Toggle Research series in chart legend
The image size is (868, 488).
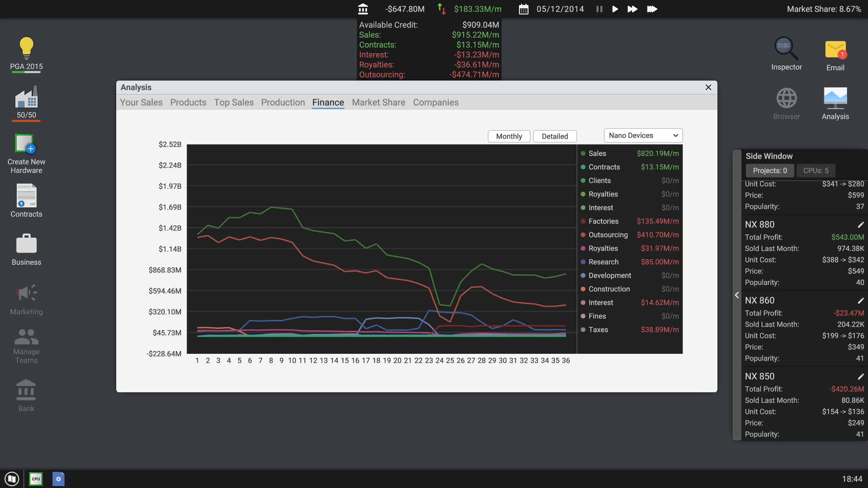603,262
